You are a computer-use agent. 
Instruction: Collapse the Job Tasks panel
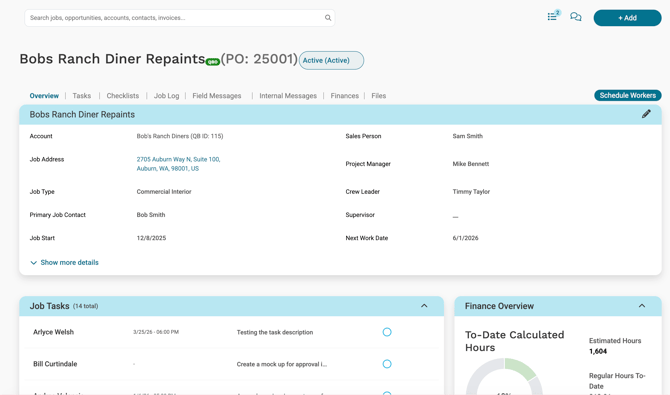(x=424, y=306)
